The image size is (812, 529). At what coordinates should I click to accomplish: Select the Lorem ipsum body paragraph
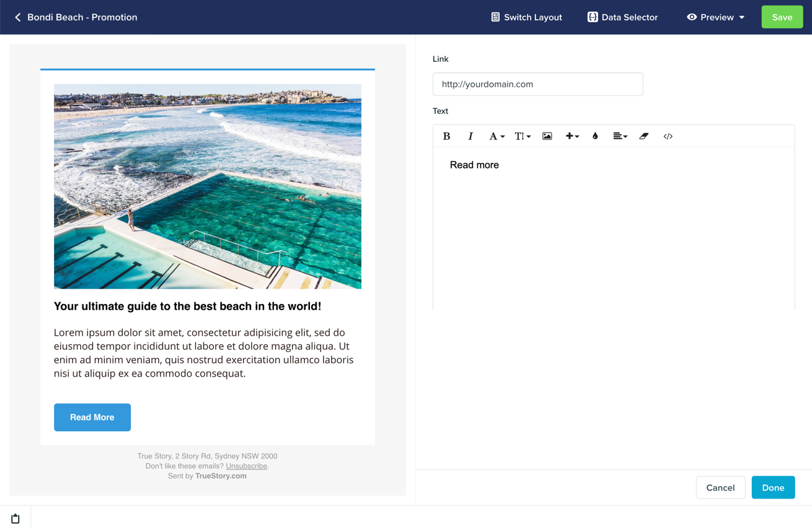[204, 353]
